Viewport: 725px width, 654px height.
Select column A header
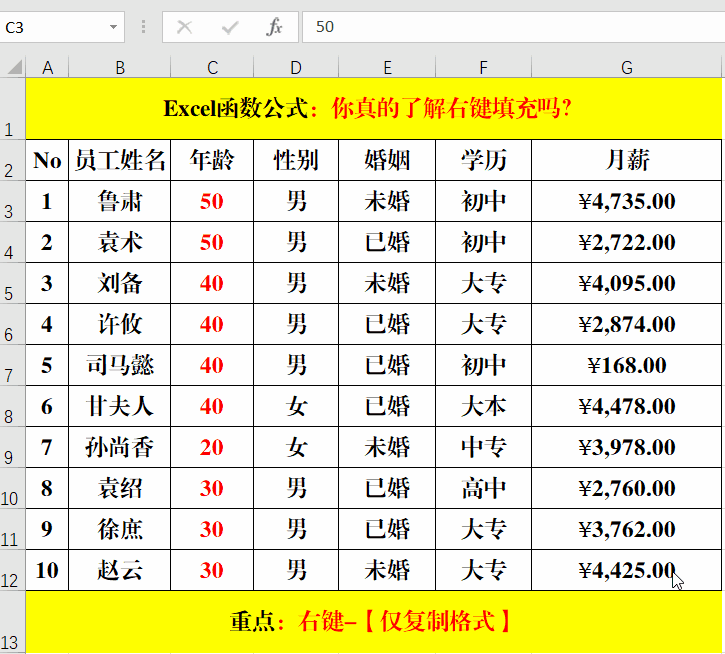(47, 68)
